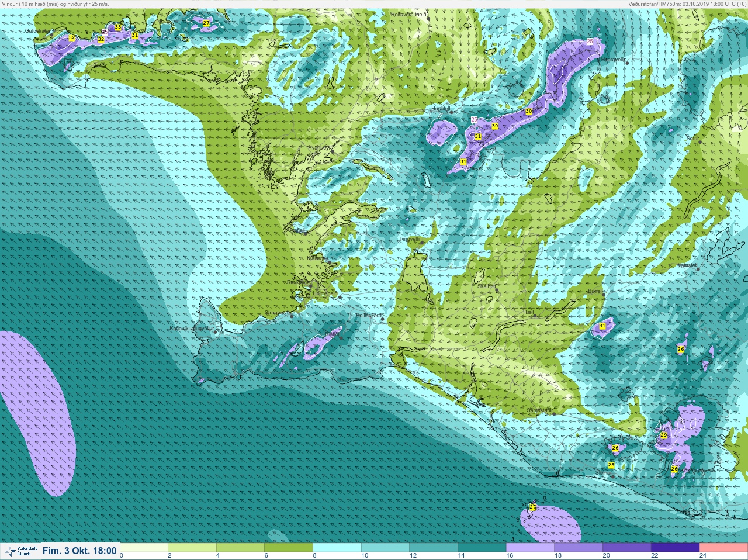The image size is (748, 560).
Task: Select the 0–2 m/s pale yellow legend swatch
Action: pos(145,548)
